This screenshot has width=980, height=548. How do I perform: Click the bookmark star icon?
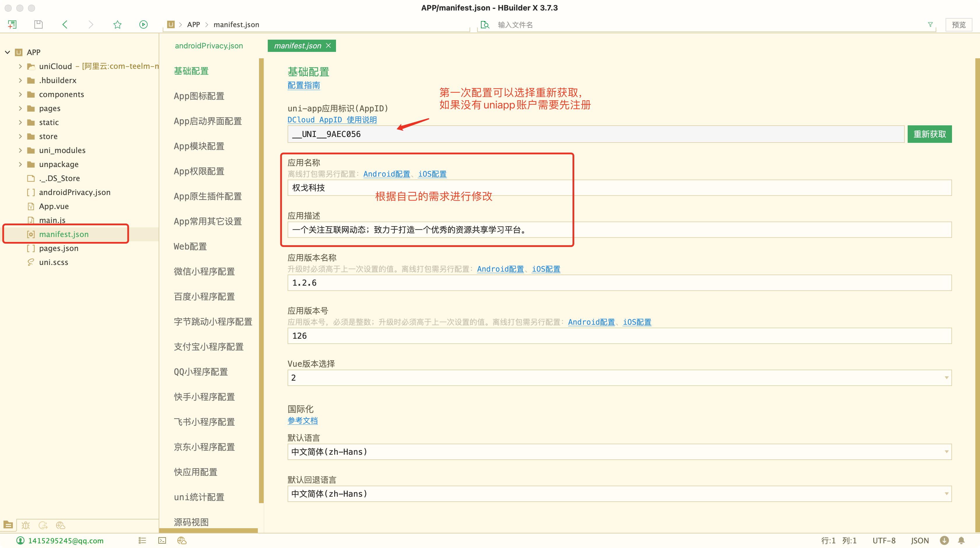(117, 25)
